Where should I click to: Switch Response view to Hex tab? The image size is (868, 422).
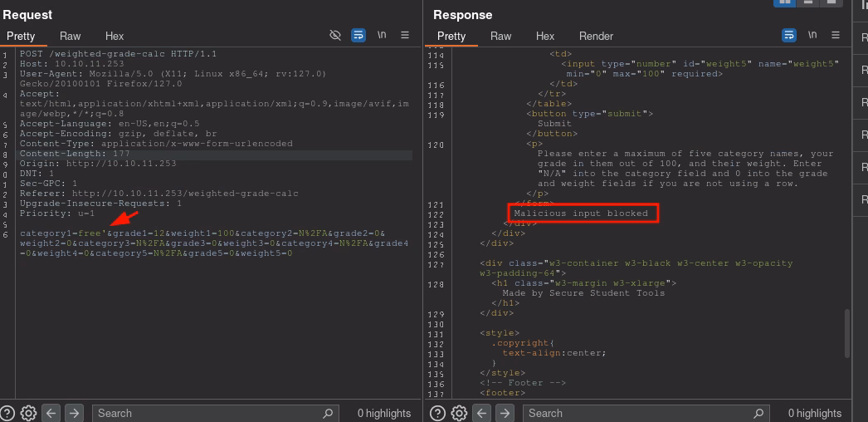coord(545,36)
